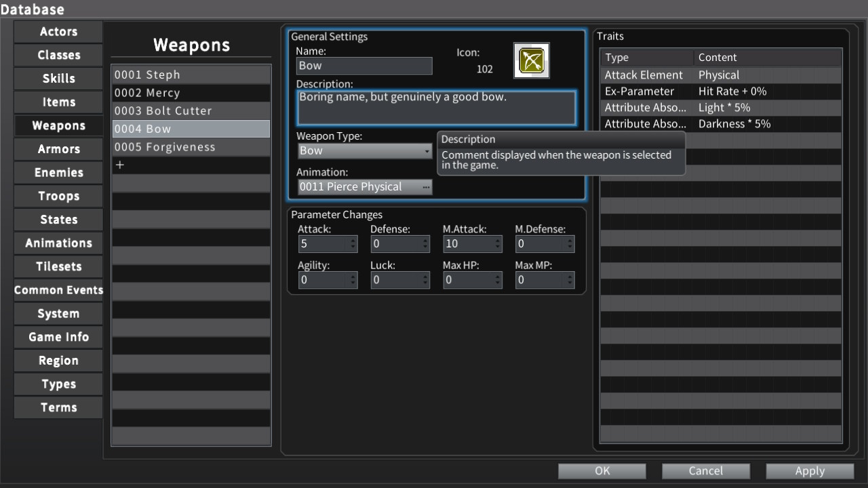Go to the Common Events tab
Screen dimensions: 868x488
58,290
